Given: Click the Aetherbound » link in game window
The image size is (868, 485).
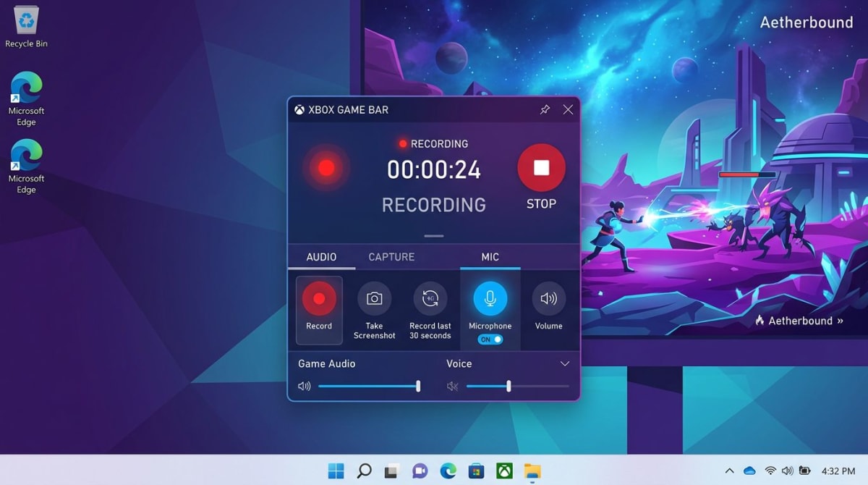Looking at the screenshot, I should pyautogui.click(x=799, y=321).
